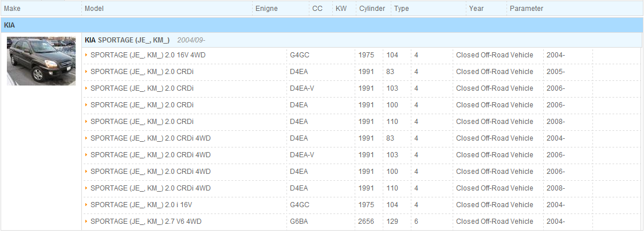Select the 2656 CC value
The image size is (644, 233).
click(x=366, y=222)
